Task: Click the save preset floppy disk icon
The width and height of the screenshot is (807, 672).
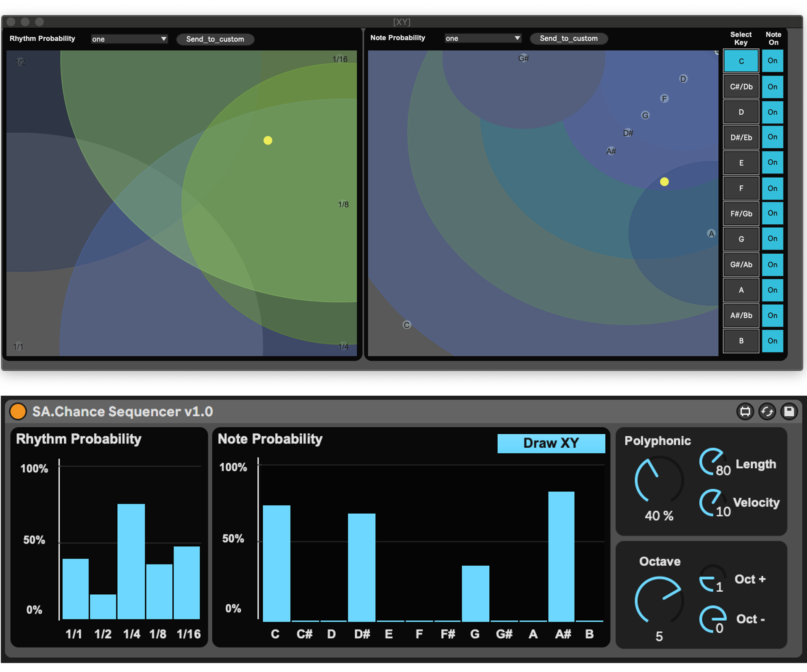Action: pos(789,411)
